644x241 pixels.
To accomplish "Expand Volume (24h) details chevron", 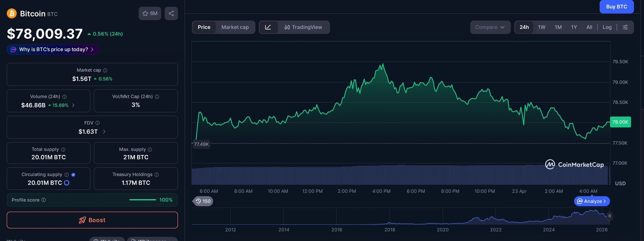I will [73, 105].
